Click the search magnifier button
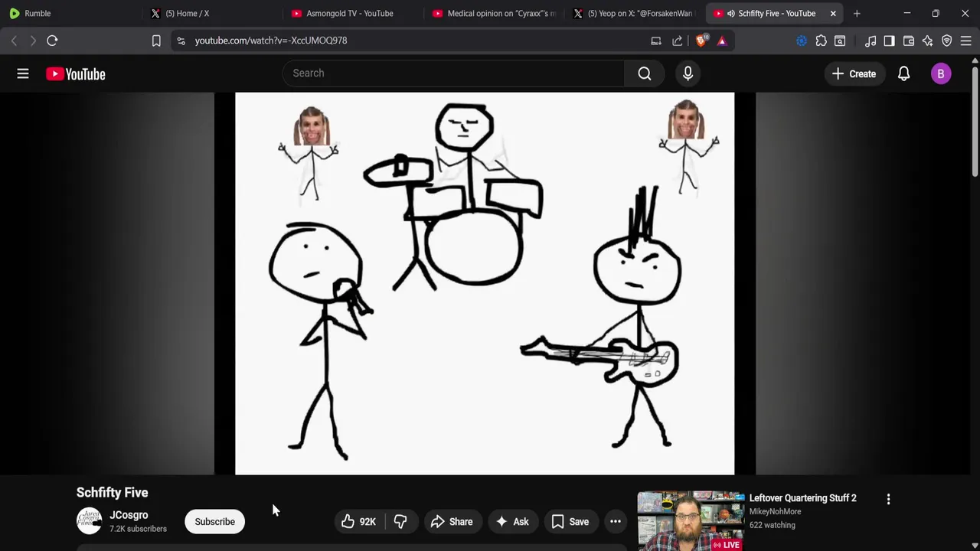Viewport: 980px width, 551px height. click(645, 73)
